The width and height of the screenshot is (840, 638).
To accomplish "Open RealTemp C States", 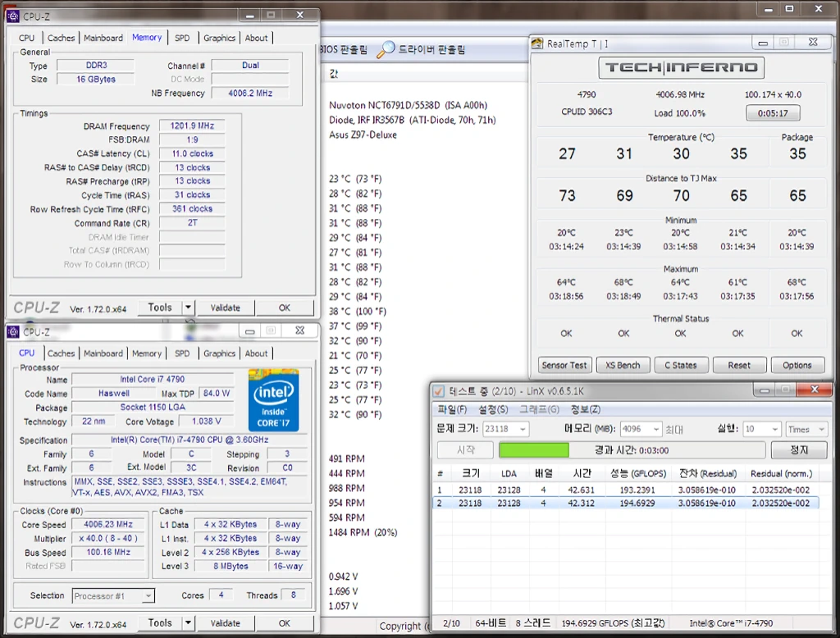I will click(681, 366).
